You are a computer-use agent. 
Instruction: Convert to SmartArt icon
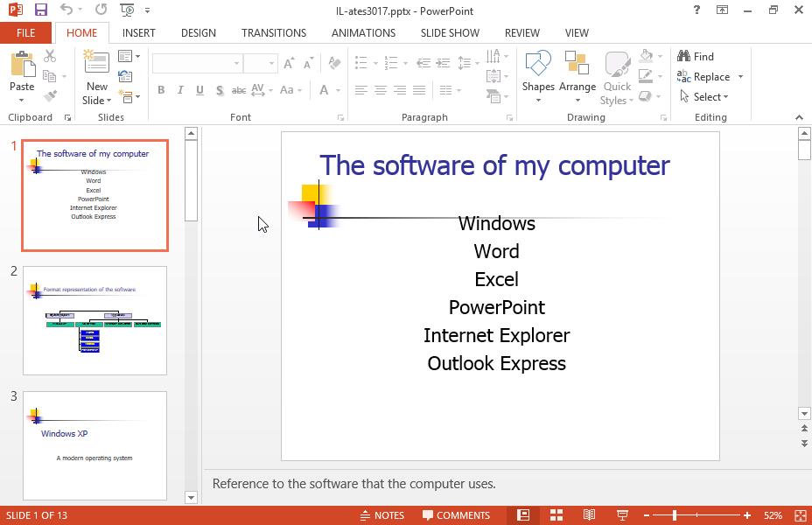[493, 95]
